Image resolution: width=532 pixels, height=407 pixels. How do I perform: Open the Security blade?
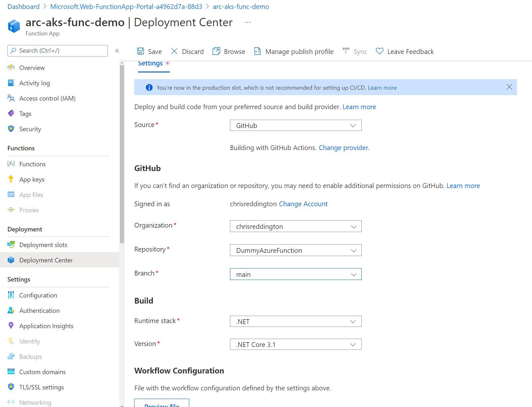click(30, 129)
